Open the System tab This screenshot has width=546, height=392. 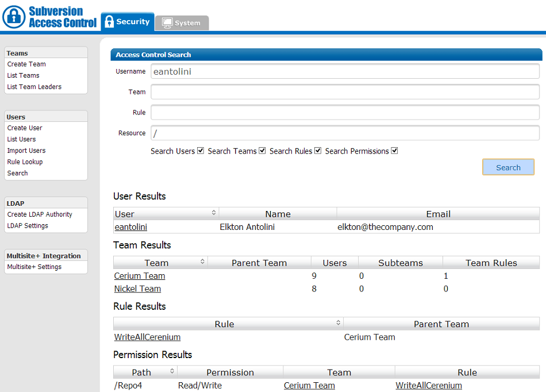coord(182,23)
